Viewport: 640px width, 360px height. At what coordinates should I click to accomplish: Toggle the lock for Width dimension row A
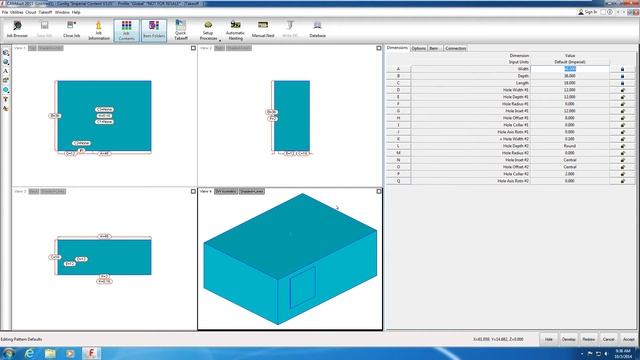click(x=622, y=69)
